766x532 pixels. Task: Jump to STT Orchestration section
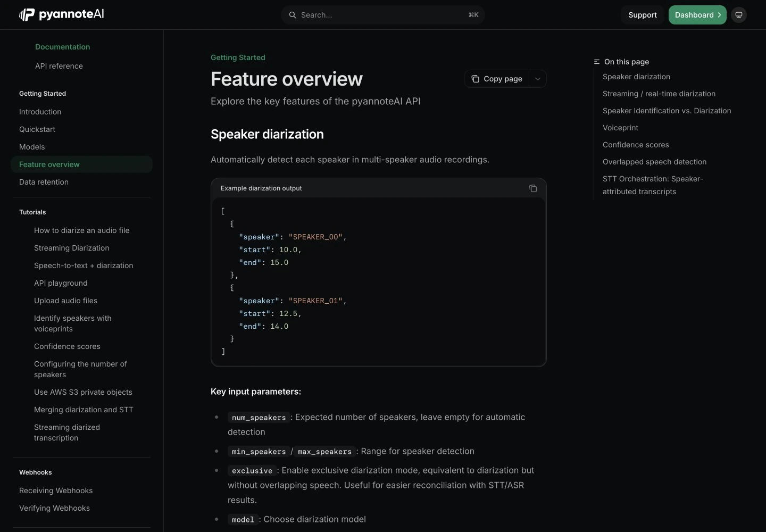pos(653,185)
